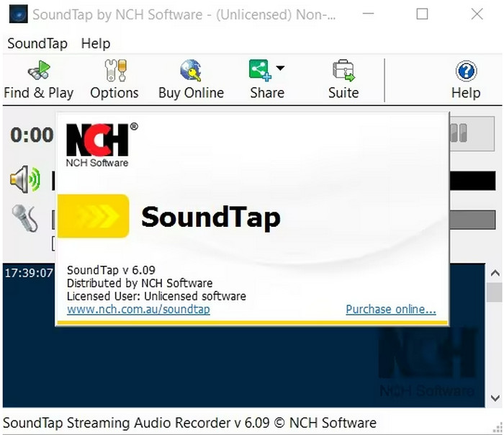Expand the Share dropdown arrow
Viewport: 504px width, 435px height.
[280, 68]
